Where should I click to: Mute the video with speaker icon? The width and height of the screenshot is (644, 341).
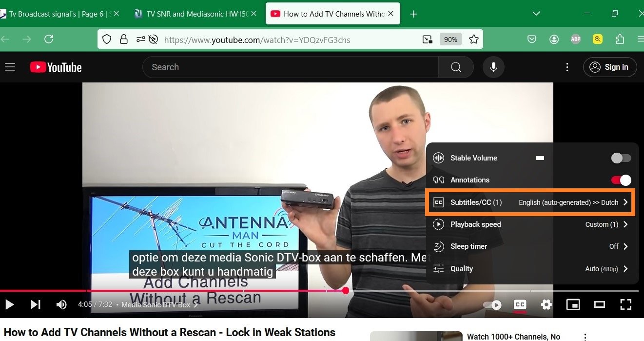click(x=61, y=305)
